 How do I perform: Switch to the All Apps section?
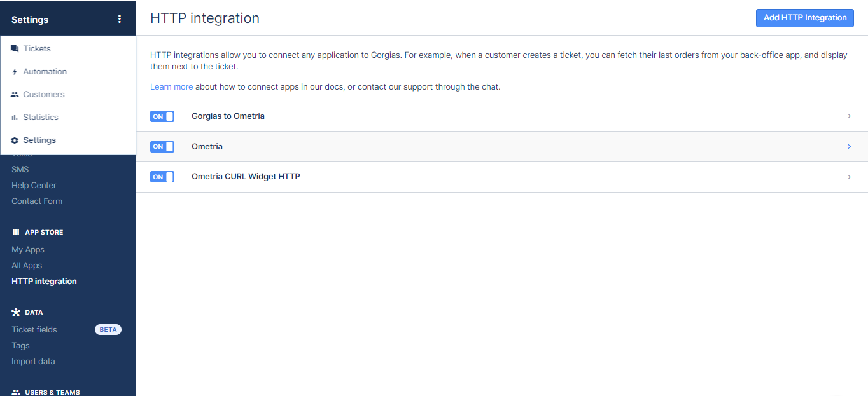pos(26,265)
